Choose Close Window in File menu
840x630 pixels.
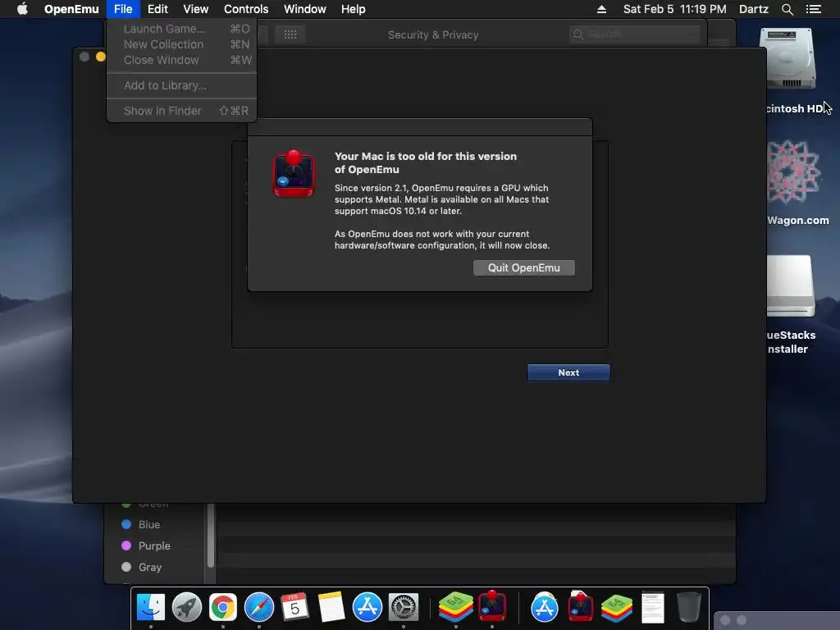[181, 60]
